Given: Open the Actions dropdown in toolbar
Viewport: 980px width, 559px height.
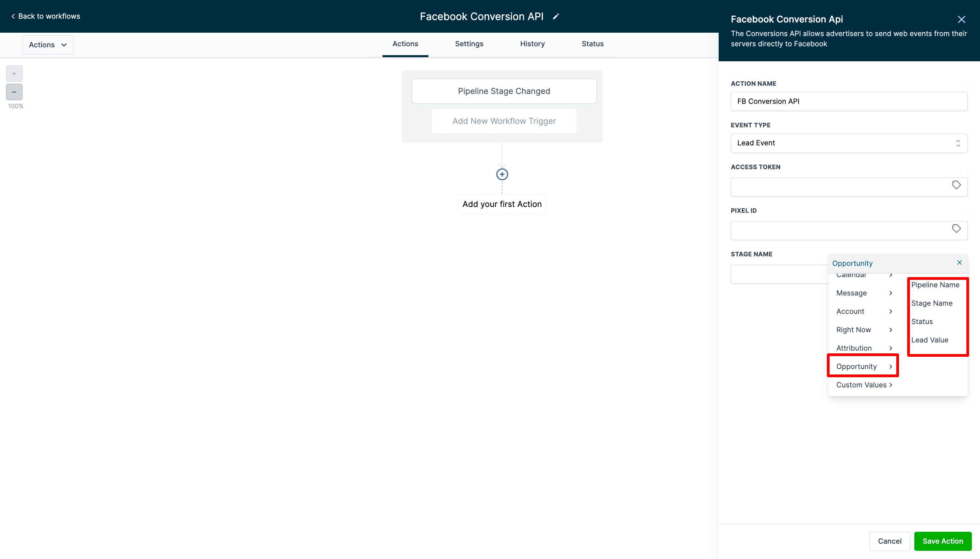Looking at the screenshot, I should coord(48,45).
